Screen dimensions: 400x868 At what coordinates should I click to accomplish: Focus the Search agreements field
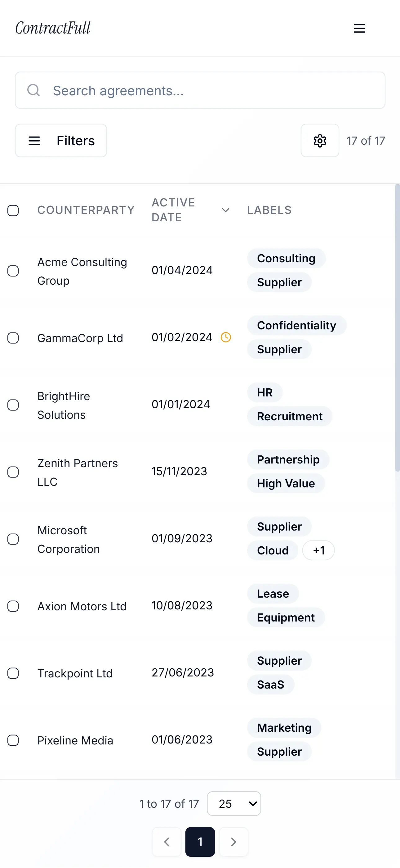200,90
